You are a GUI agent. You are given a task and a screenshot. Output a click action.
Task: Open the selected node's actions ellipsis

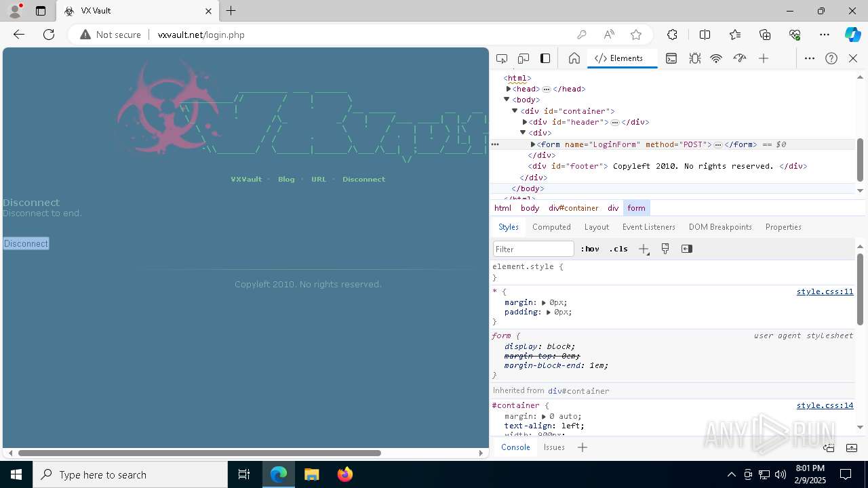pos(495,144)
